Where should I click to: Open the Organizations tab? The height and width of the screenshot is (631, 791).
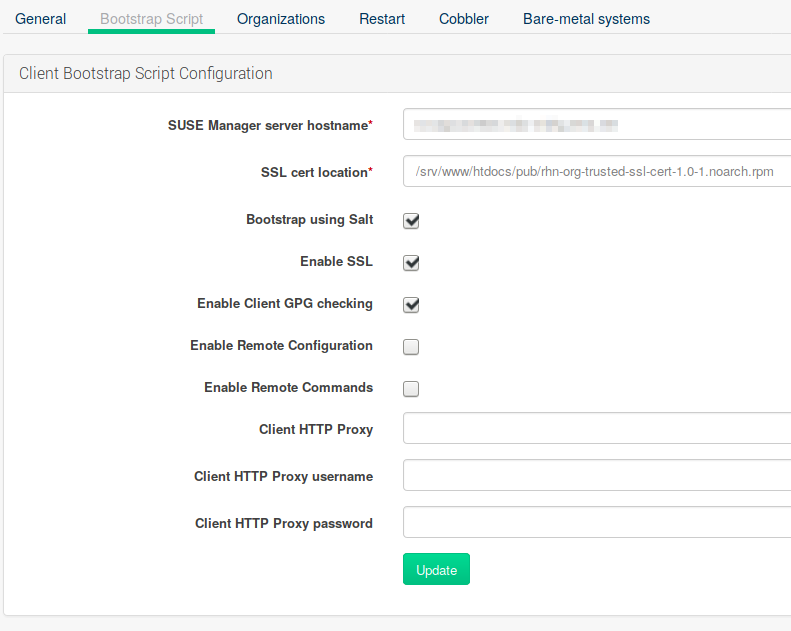click(x=281, y=19)
